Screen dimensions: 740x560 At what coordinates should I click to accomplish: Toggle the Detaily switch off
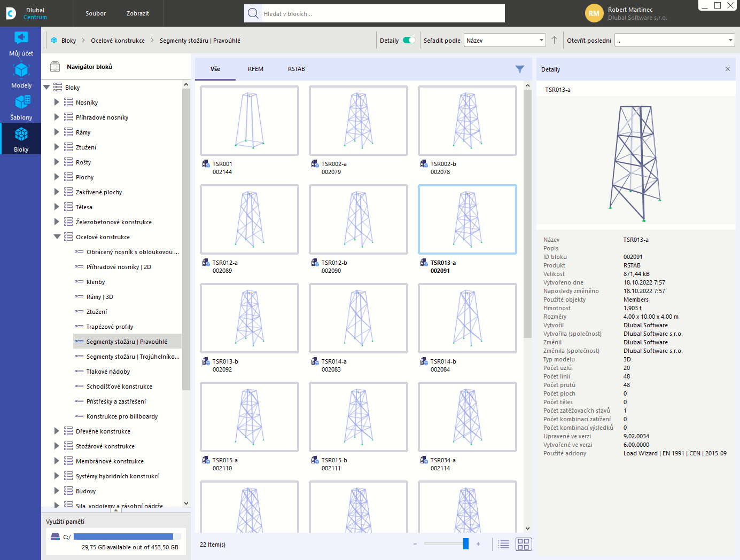[x=409, y=40]
